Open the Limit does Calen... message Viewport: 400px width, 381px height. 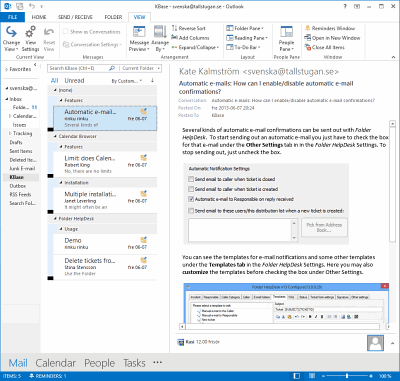click(105, 164)
